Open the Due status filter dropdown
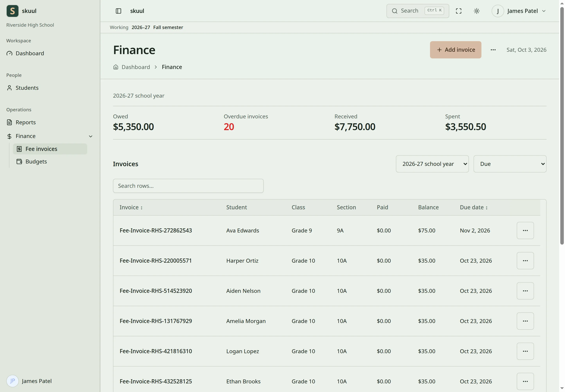Viewport: 565px width, 392px height. click(x=510, y=164)
